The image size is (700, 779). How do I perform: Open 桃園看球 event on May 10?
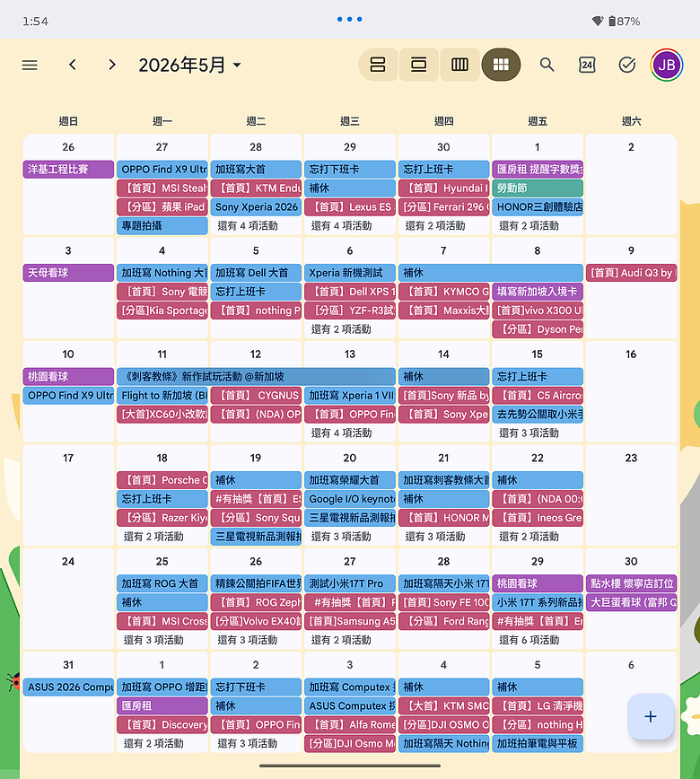click(68, 377)
